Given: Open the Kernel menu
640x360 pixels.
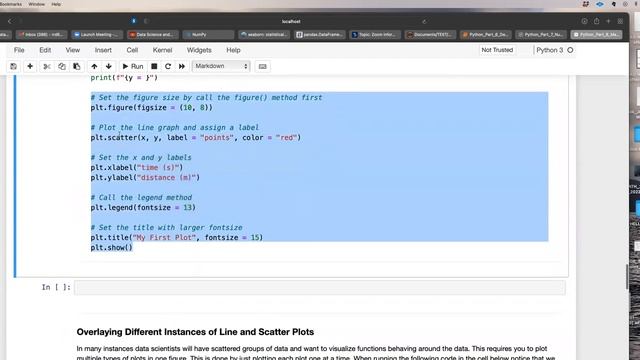Looking at the screenshot, I should click(x=162, y=50).
